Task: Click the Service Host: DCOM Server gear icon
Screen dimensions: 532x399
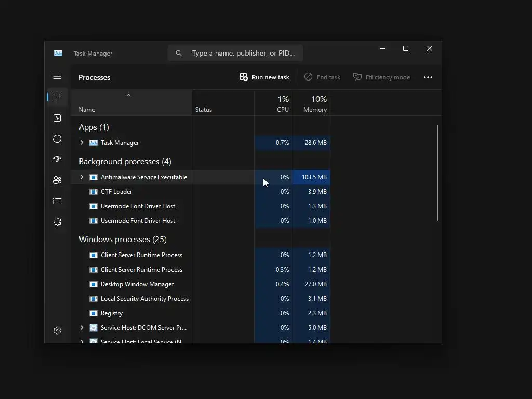Action: (94, 328)
